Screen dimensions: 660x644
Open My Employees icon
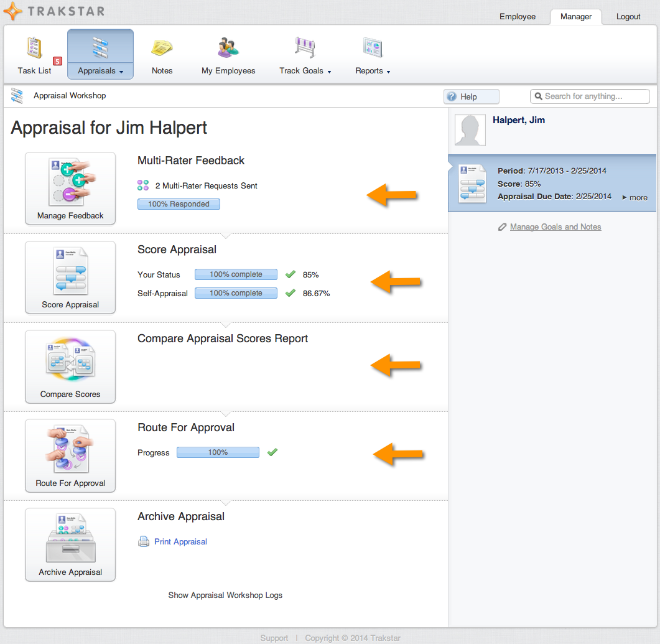tap(228, 49)
